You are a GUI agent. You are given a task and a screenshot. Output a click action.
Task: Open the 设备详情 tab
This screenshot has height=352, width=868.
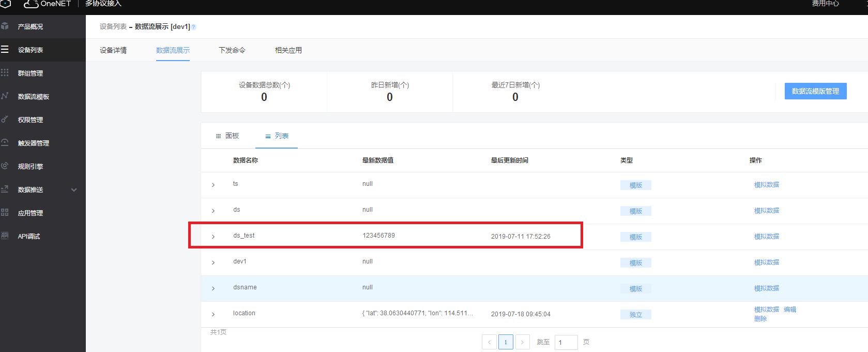pyautogui.click(x=113, y=50)
